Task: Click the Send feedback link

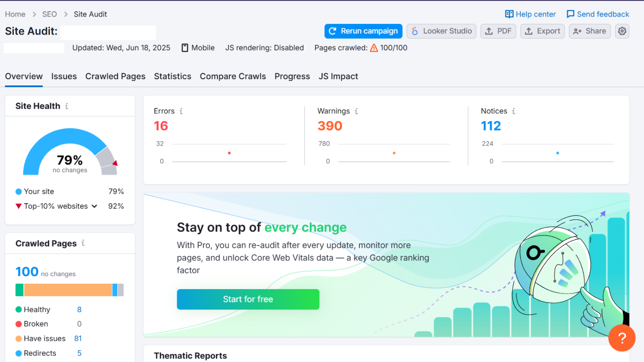Action: (x=598, y=14)
